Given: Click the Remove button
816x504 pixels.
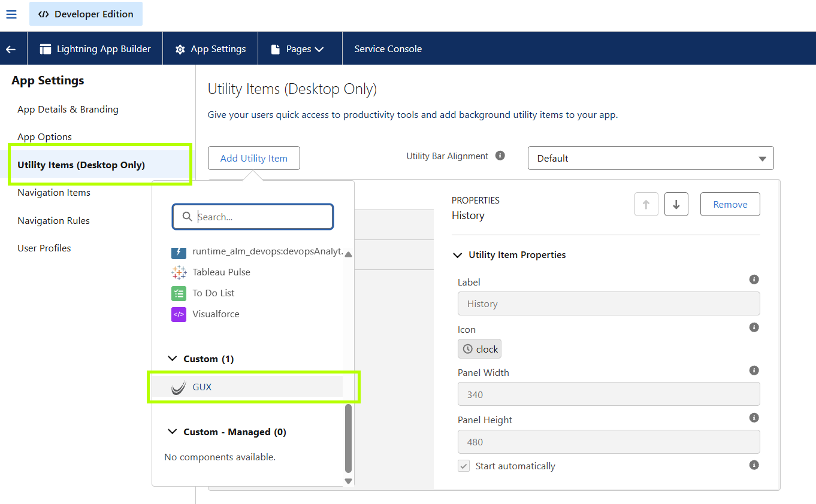Looking at the screenshot, I should [x=730, y=204].
